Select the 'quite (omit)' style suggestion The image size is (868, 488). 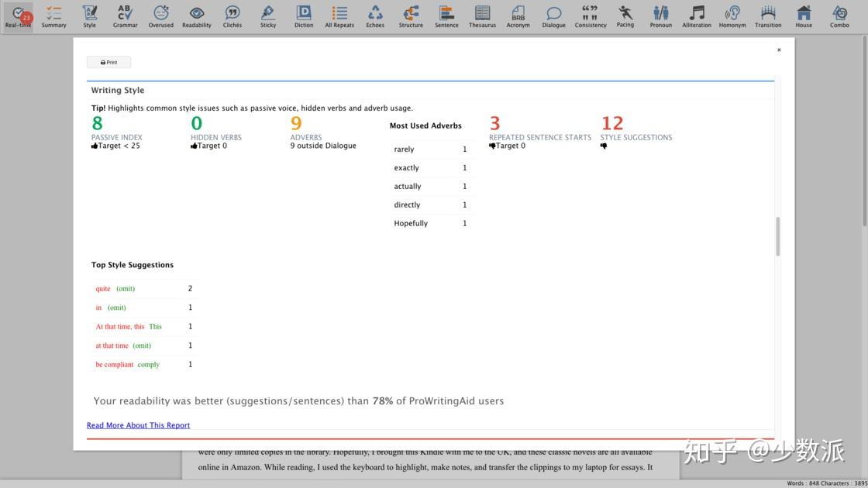[144, 288]
